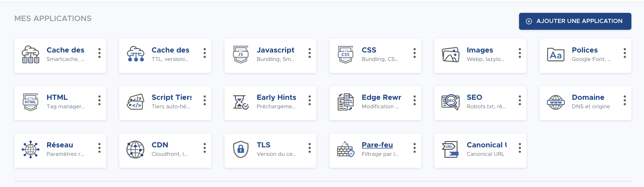Open the Edge Rewrite application title

381,97
